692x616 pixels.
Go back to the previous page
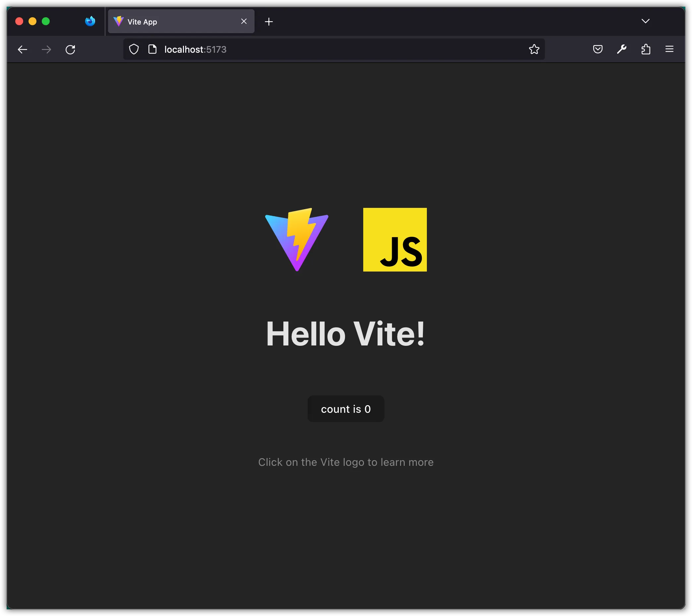point(22,49)
